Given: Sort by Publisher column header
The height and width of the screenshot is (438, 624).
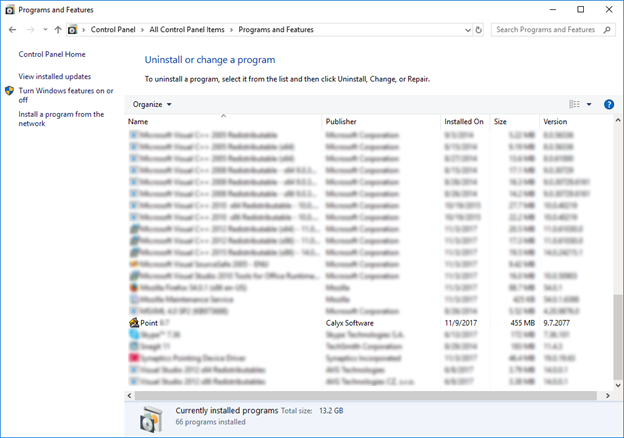Looking at the screenshot, I should point(381,121).
